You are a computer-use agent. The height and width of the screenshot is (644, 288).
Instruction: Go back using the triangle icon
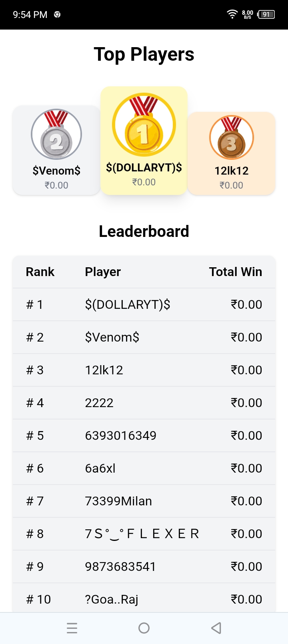216,628
